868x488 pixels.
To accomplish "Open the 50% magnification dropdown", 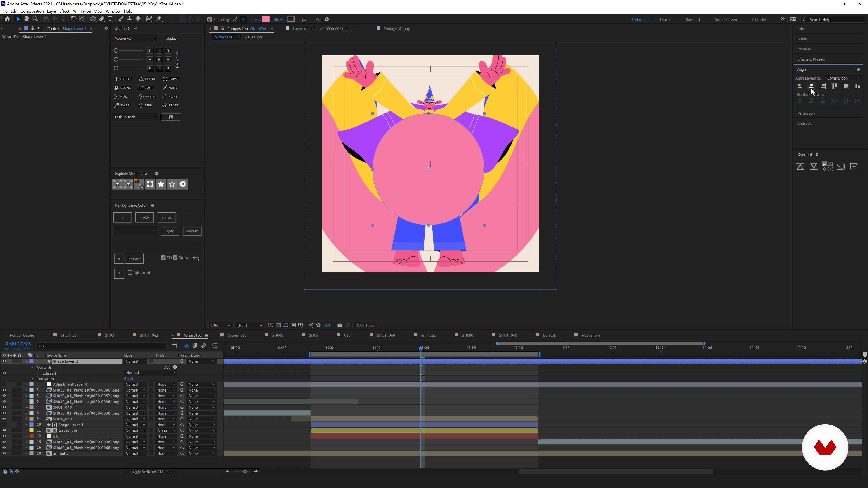I will click(220, 325).
